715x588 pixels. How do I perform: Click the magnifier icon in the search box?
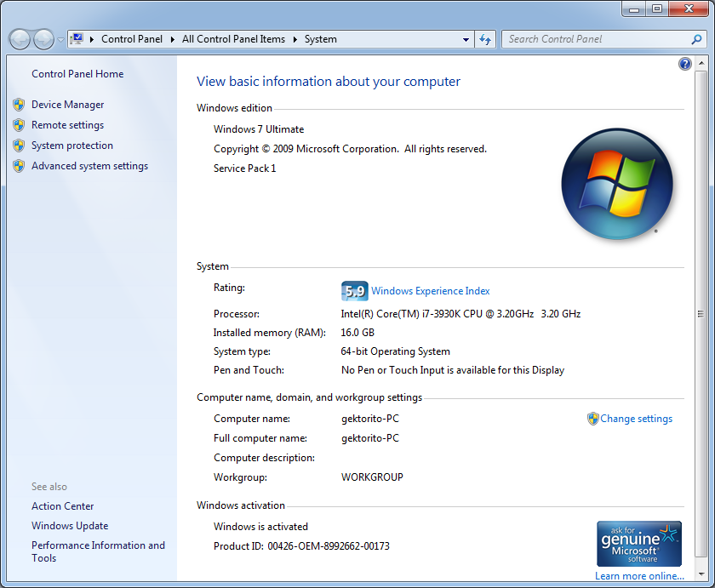point(696,39)
